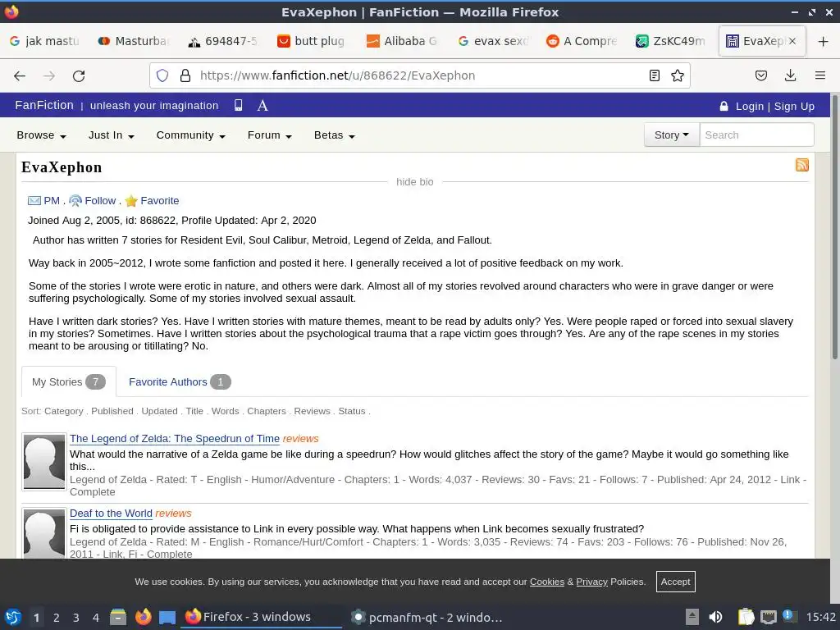Open The Legend of Zelda: The Speedrun of Time
Screen dimensions: 840x630
coord(175,439)
